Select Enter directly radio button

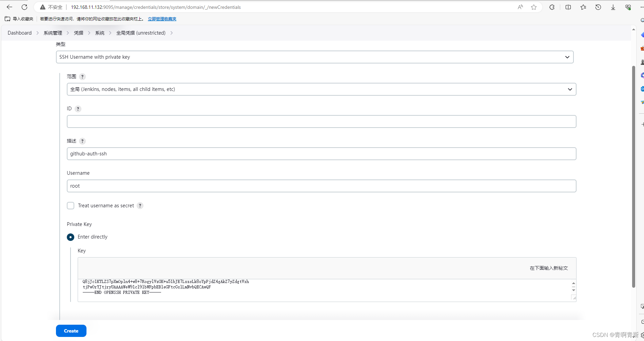[x=71, y=237]
